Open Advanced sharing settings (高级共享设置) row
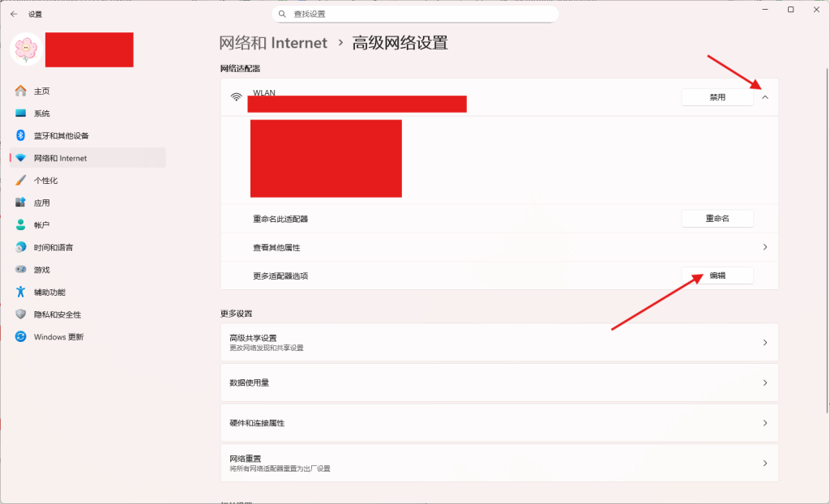This screenshot has width=830, height=504. tap(498, 343)
